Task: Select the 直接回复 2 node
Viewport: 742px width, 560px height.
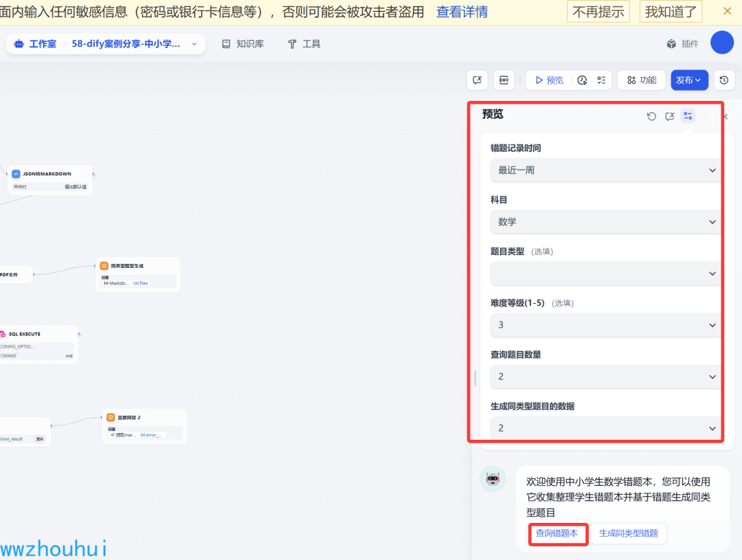Action: coord(144,426)
